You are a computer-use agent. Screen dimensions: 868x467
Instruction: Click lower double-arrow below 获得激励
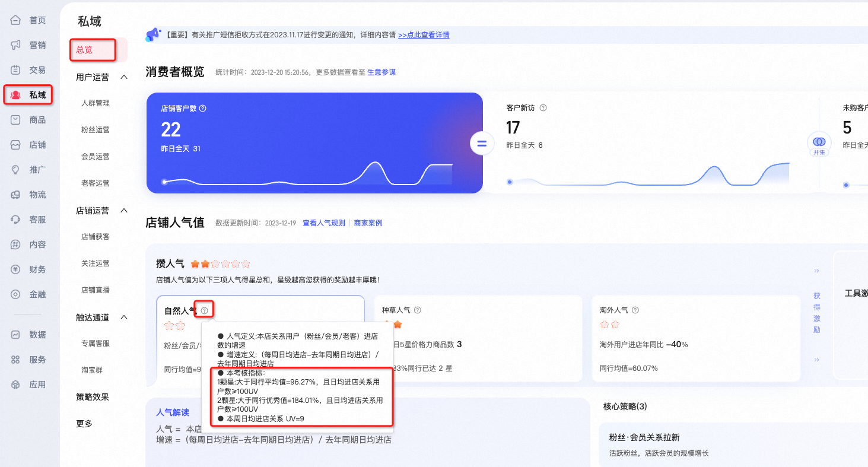(817, 360)
